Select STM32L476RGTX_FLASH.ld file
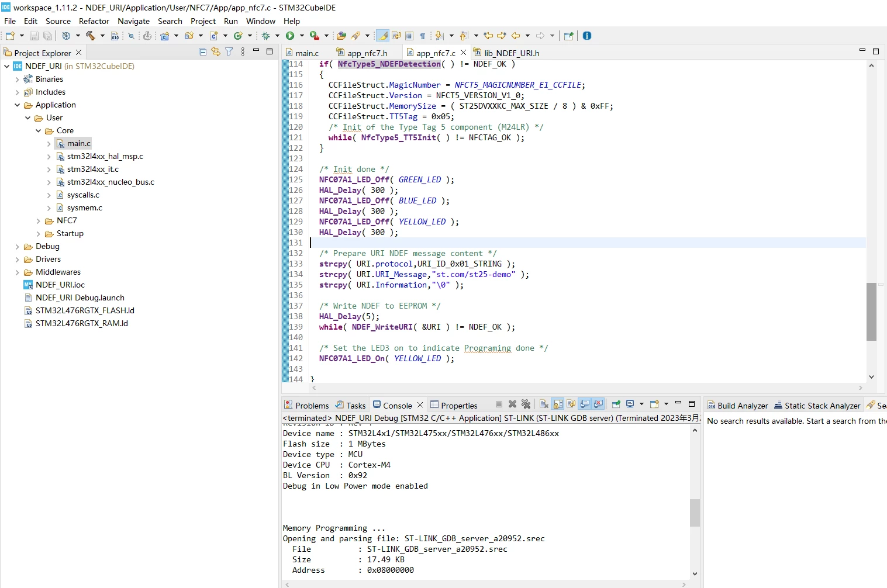 tap(85, 310)
